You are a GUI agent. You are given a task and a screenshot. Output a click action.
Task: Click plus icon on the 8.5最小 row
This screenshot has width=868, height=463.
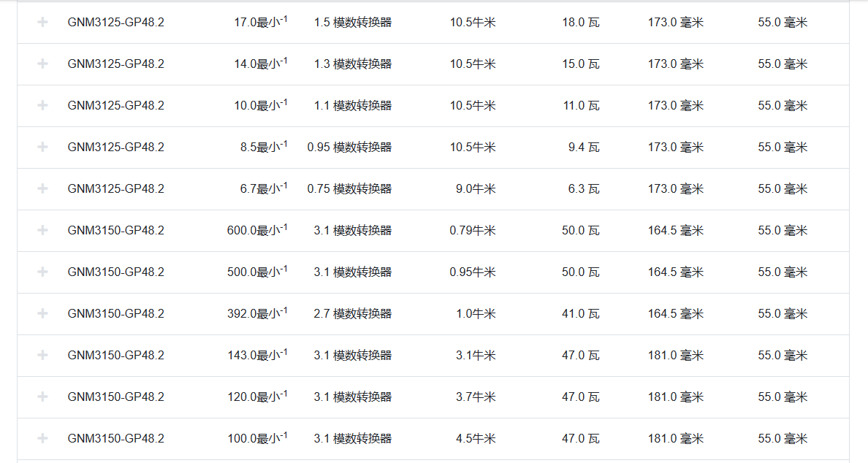42,147
